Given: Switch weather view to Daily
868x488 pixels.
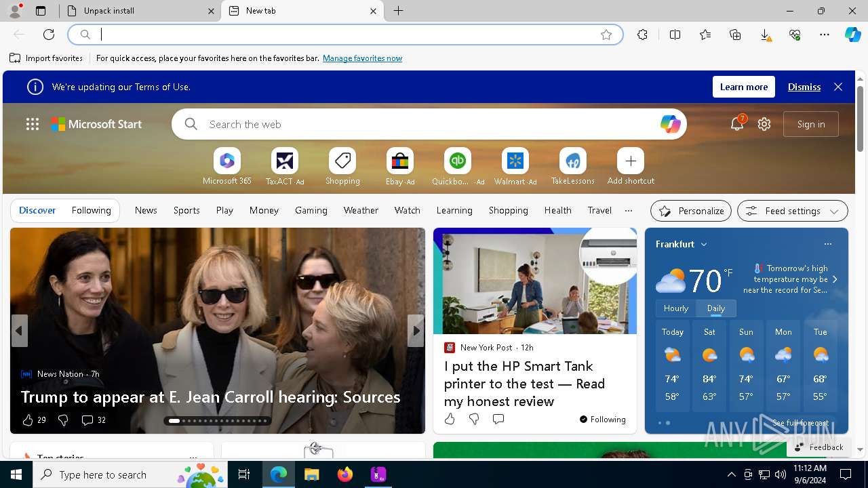Looking at the screenshot, I should (x=716, y=308).
